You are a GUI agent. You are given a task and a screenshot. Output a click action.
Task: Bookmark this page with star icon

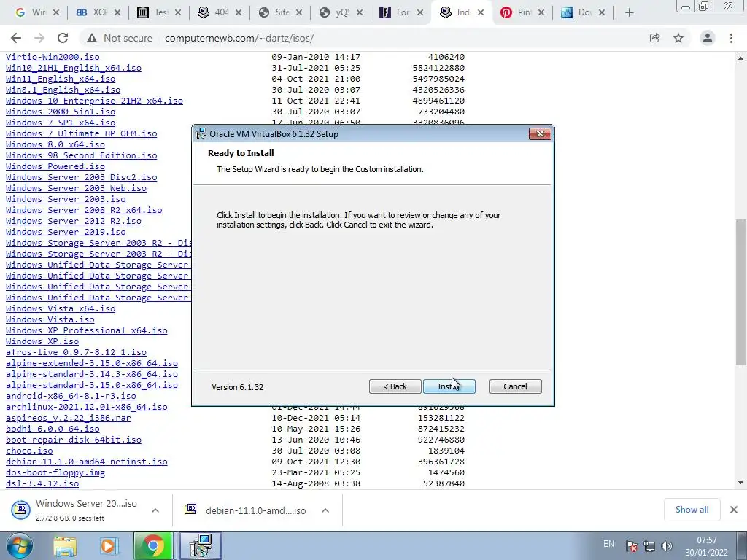[x=678, y=38]
